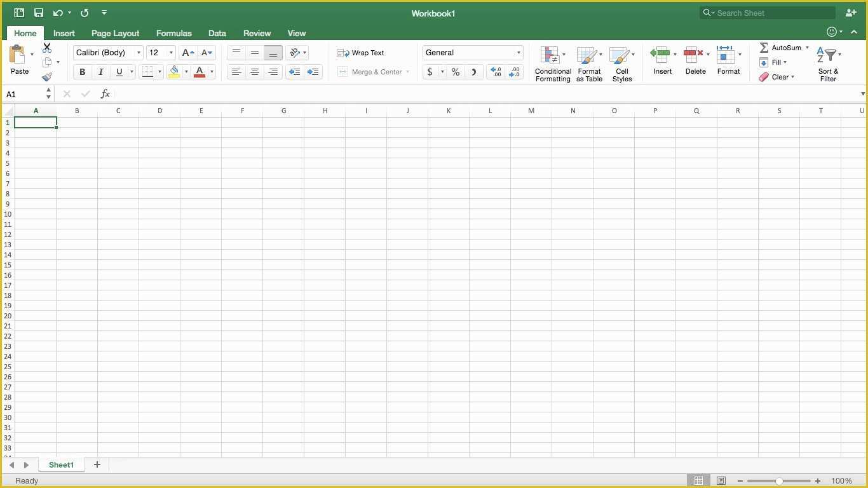Image resolution: width=868 pixels, height=488 pixels.
Task: Open the Fill dropdown
Action: [x=773, y=62]
